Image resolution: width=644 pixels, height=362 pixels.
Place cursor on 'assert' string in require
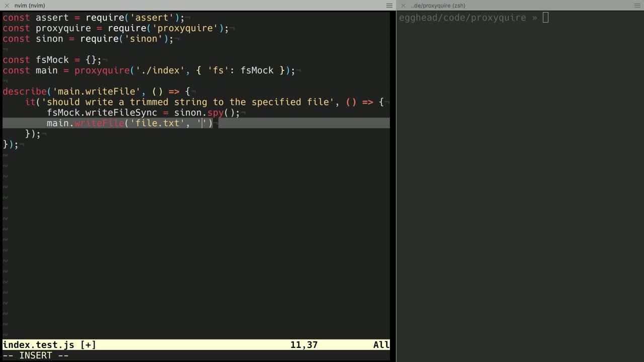tap(151, 18)
